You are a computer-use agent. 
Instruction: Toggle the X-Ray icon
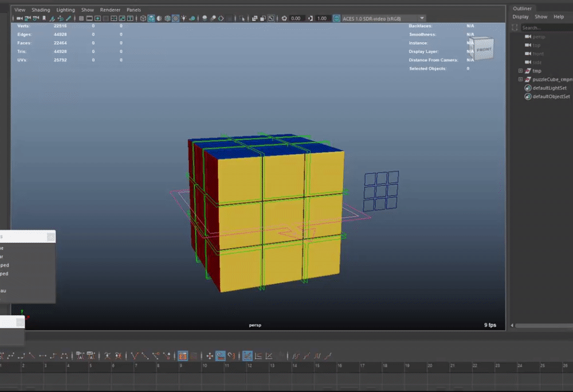coord(255,18)
